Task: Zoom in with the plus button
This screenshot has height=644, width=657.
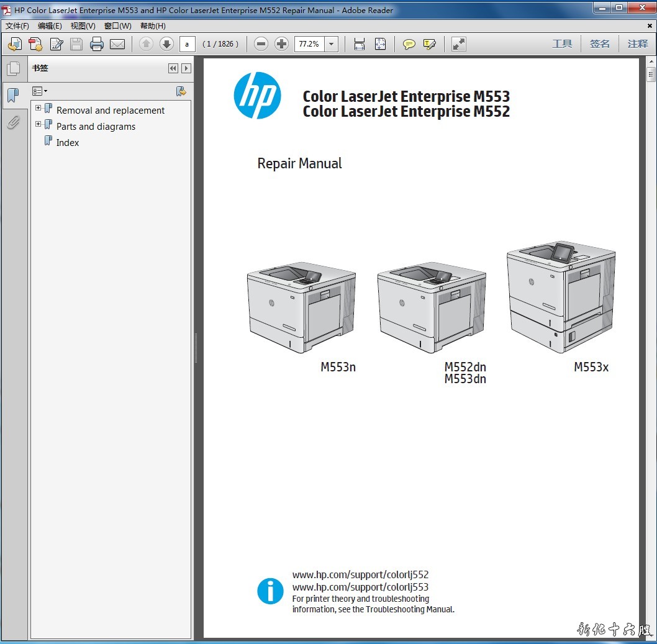Action: [x=281, y=44]
